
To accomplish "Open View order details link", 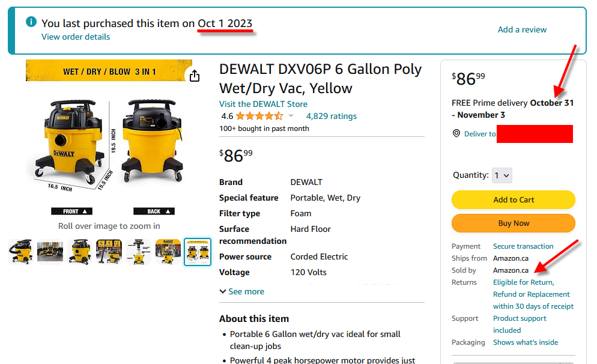I will (x=76, y=37).
